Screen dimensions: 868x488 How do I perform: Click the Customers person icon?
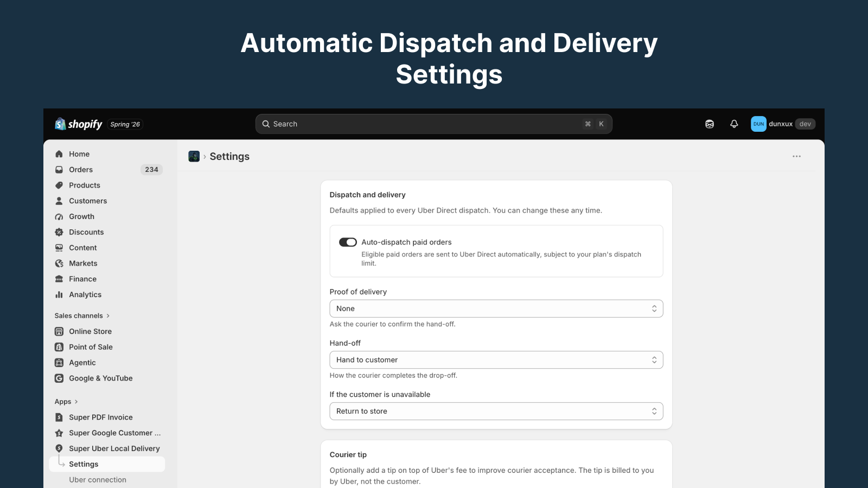click(x=59, y=201)
